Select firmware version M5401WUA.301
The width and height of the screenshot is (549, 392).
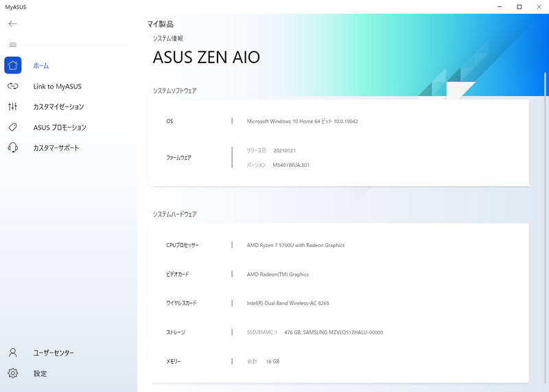(291, 165)
